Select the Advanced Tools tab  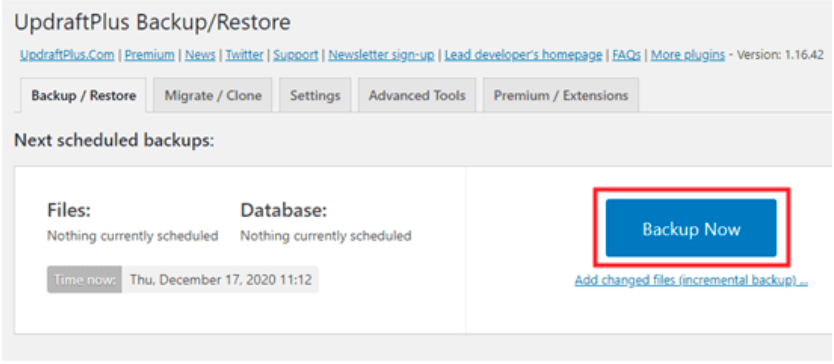[417, 96]
